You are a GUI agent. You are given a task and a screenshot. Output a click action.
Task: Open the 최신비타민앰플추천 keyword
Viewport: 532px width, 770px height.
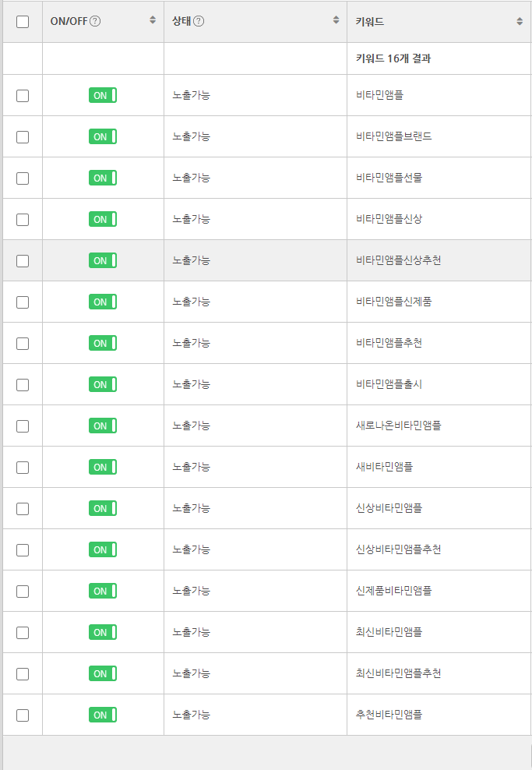[398, 673]
